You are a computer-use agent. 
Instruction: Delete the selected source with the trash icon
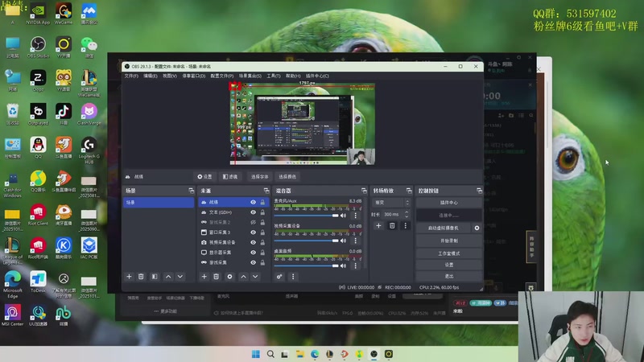point(216,277)
